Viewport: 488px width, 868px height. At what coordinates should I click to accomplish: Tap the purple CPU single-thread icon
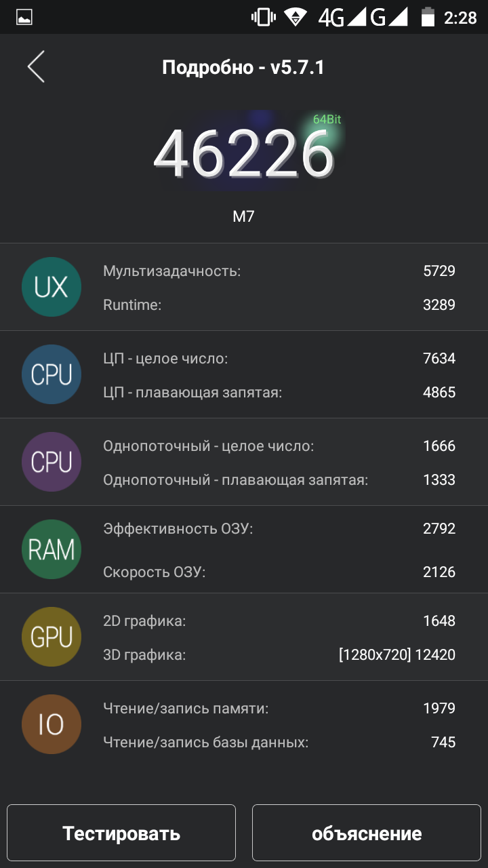(x=52, y=462)
